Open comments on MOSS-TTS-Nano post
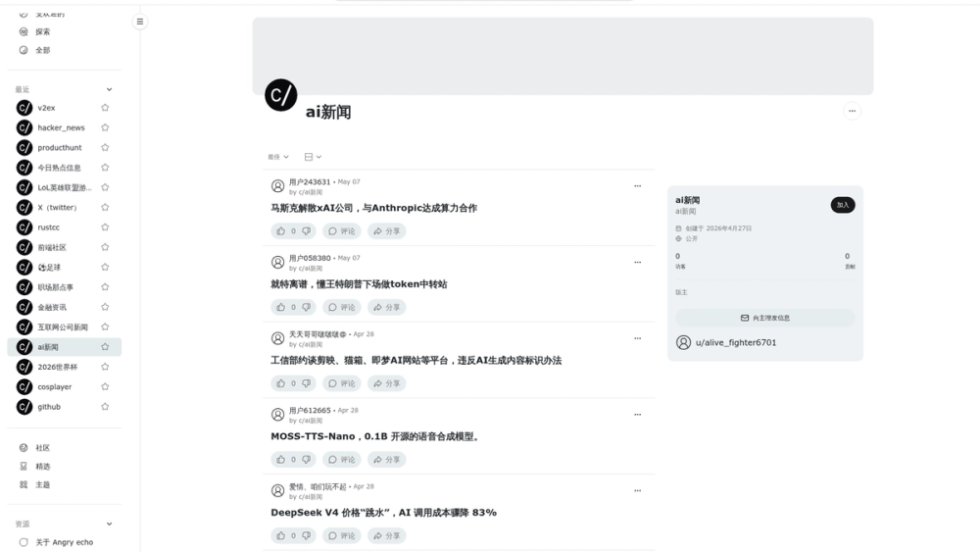Screen dimensions: 980x552 pos(342,460)
